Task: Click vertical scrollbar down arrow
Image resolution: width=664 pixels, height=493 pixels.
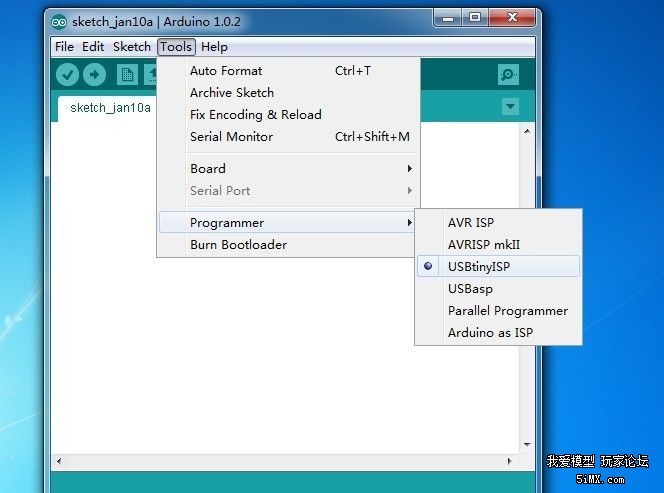Action: pos(527,444)
